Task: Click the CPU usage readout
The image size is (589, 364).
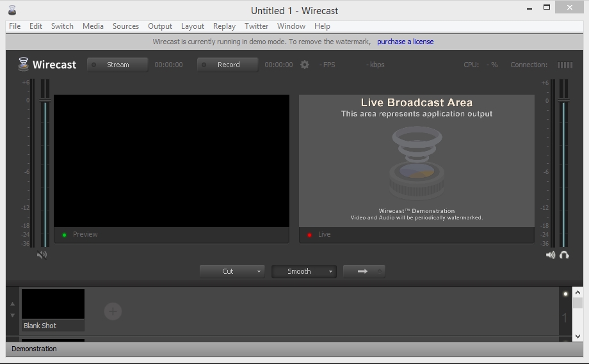Action: 481,65
